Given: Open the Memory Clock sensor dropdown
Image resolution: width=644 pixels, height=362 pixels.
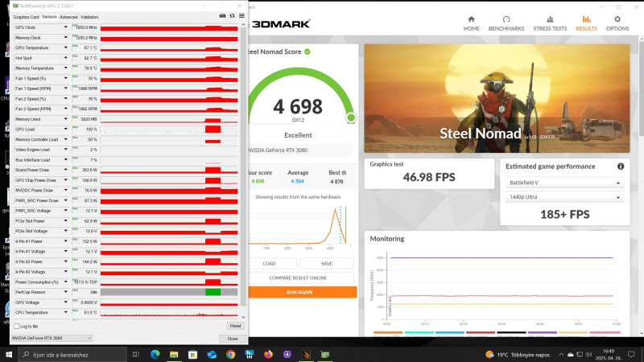Looking at the screenshot, I should click(x=65, y=37).
